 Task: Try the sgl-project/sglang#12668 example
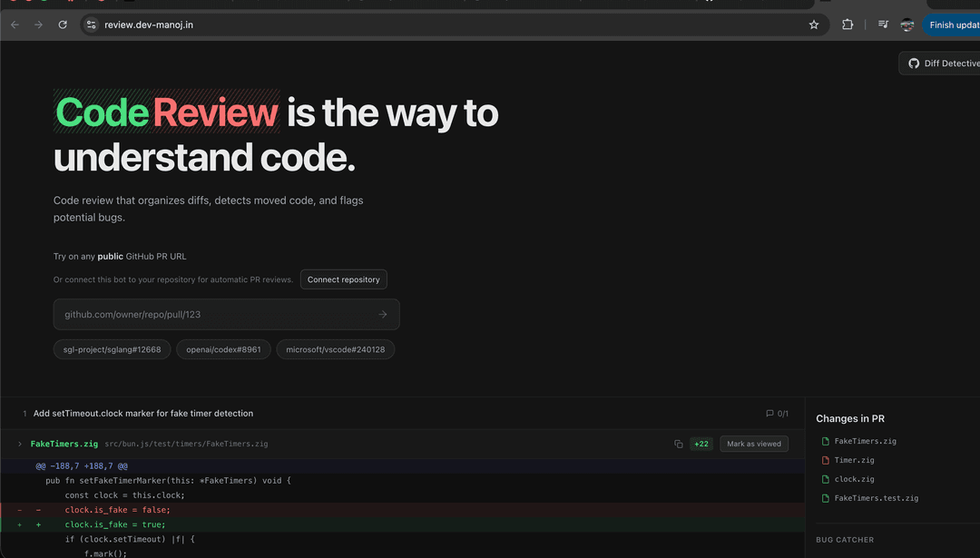112,349
